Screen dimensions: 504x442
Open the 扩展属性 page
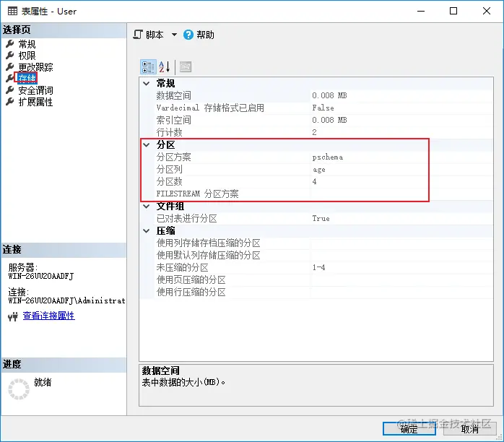[35, 102]
